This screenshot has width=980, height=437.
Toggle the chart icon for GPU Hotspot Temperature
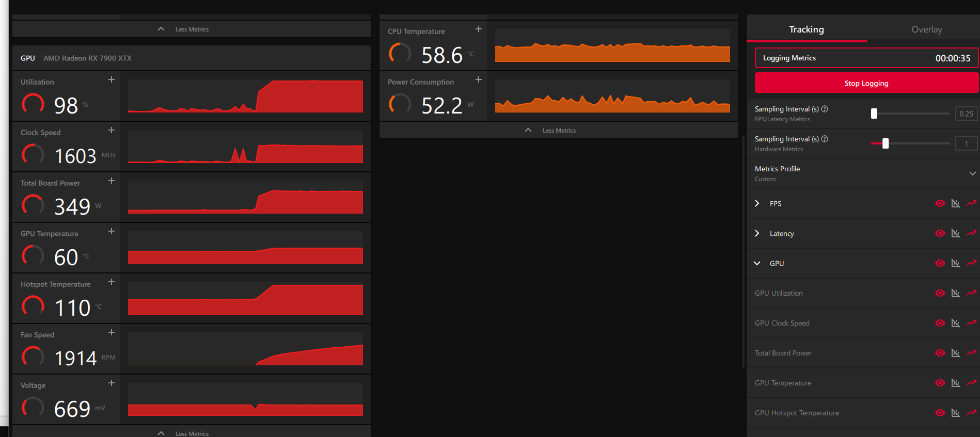pos(956,413)
